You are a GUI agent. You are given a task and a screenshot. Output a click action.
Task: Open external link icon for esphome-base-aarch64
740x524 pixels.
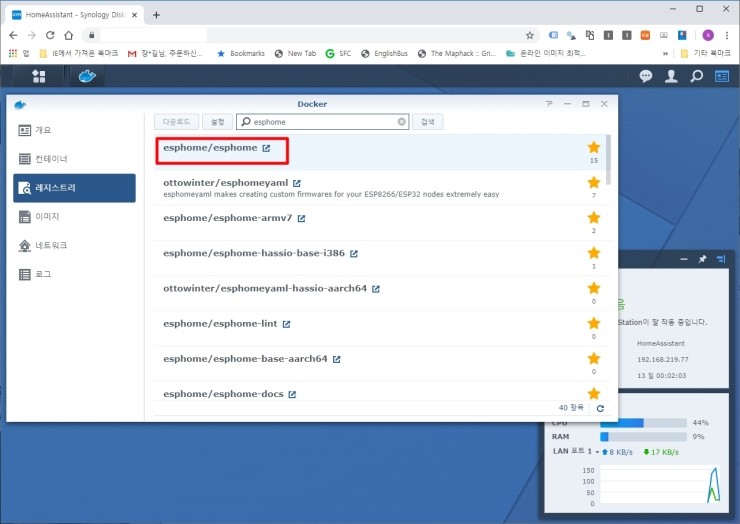(336, 359)
